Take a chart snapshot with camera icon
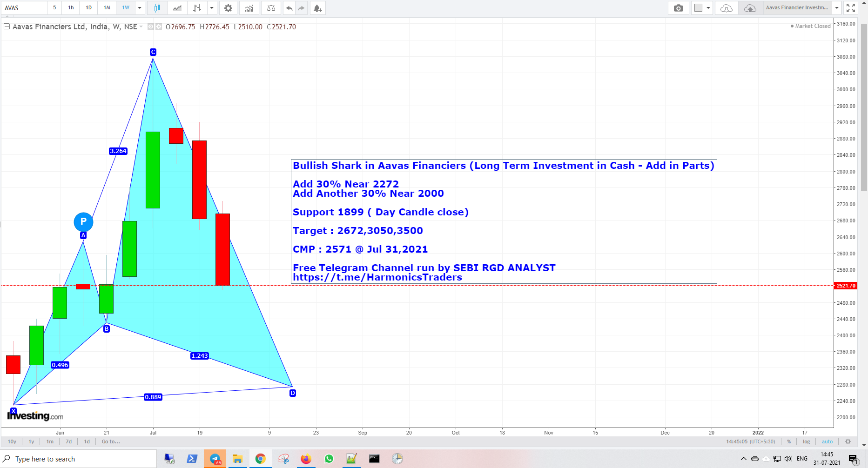 [x=678, y=8]
